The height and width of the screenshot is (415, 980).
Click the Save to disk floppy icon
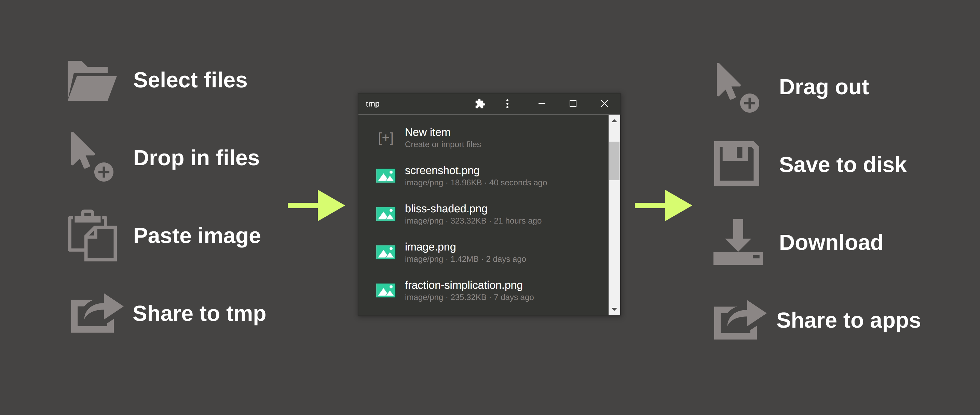coord(736,164)
